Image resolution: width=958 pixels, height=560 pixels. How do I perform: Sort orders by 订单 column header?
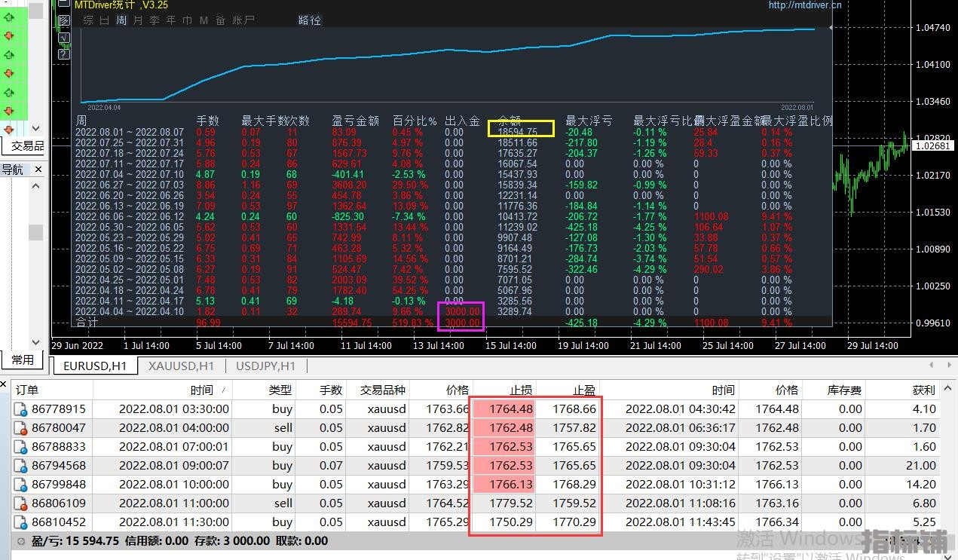pos(51,390)
